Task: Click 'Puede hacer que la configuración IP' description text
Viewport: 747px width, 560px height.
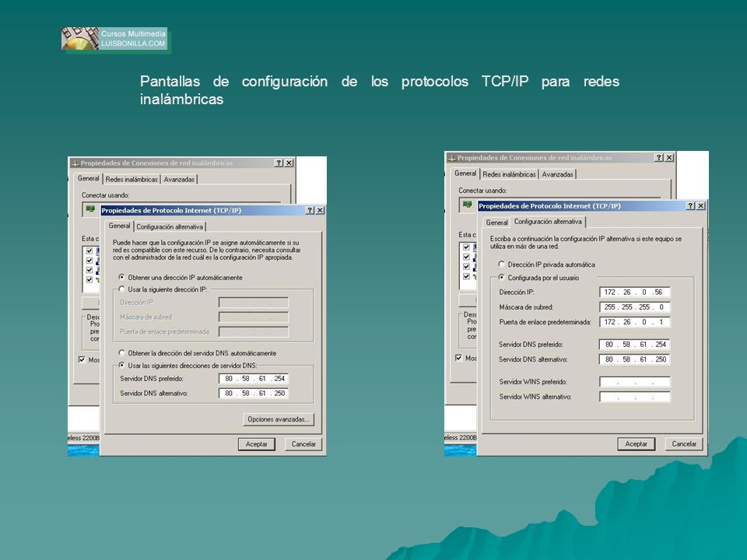Action: click(x=206, y=250)
